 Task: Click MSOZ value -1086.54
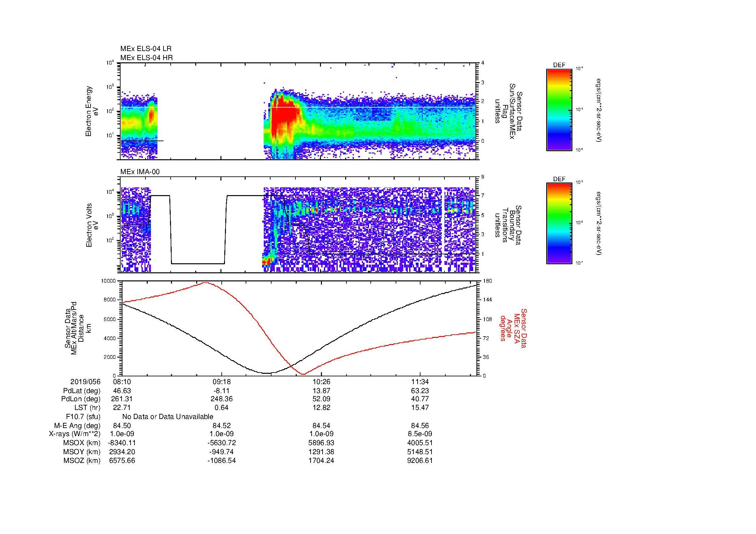tap(222, 461)
